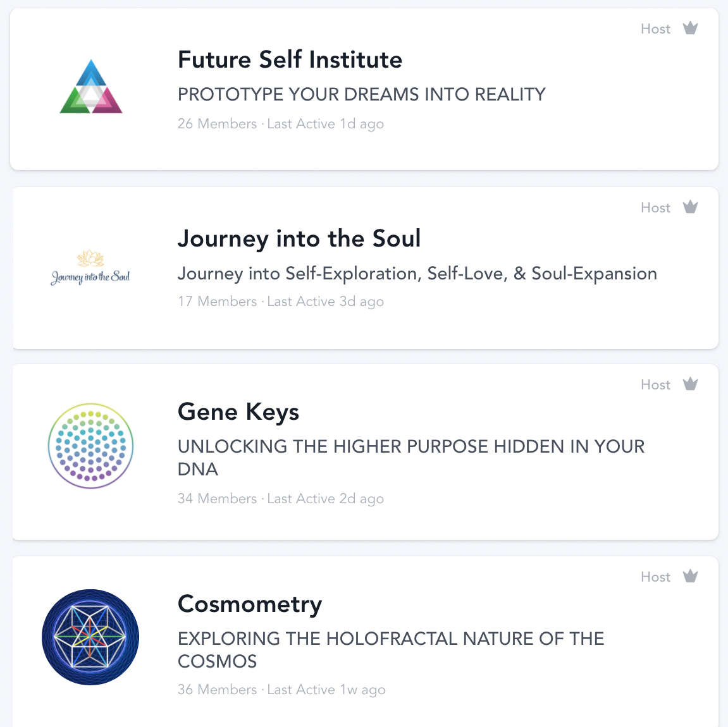Viewport: 728px width, 727px height.
Task: Click the Journey into the Soul lotus logo
Action: click(90, 267)
